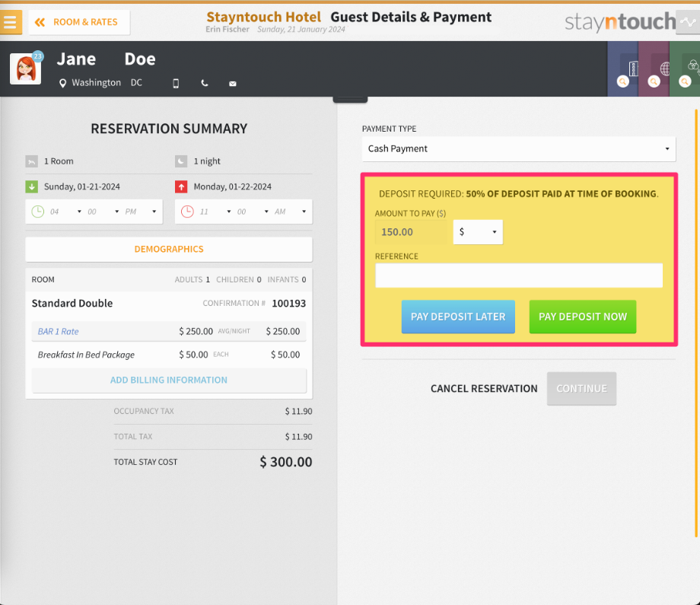Viewport: 700px width, 605px height.
Task: Open departure minutes dropdown
Action: (x=253, y=212)
